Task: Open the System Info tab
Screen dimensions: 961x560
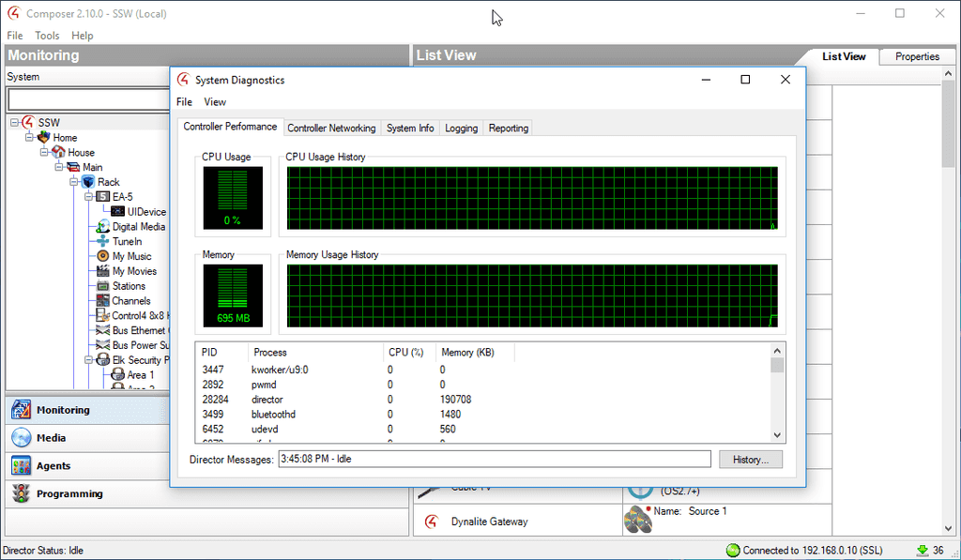Action: point(410,129)
